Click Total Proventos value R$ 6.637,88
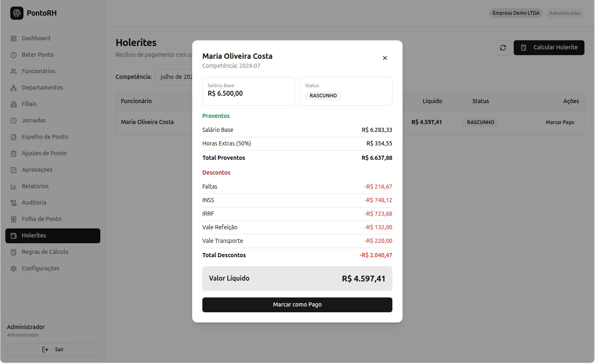This screenshot has width=598, height=364. click(x=377, y=158)
